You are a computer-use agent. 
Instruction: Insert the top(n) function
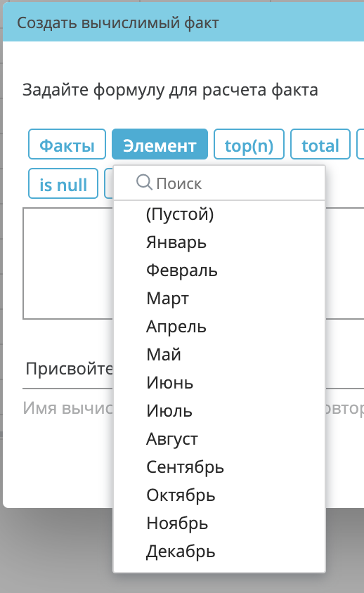tap(249, 144)
